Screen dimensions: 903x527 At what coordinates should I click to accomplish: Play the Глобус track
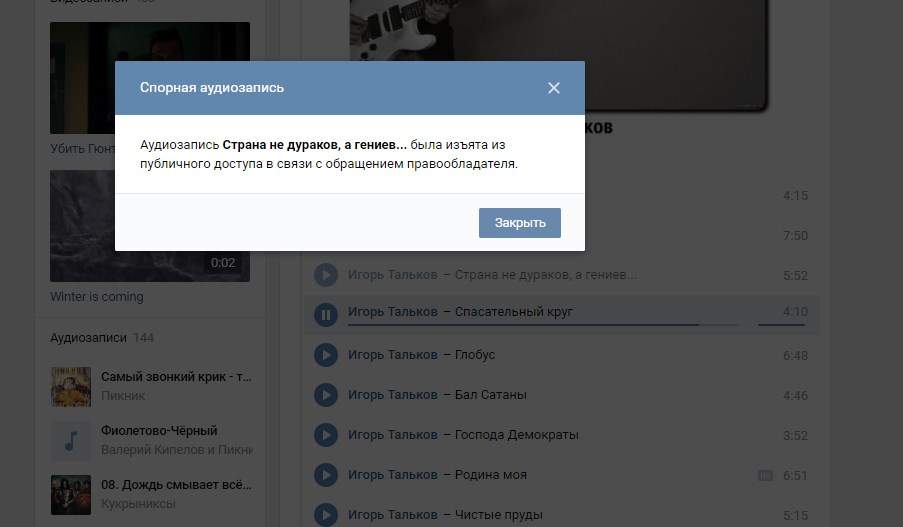326,355
